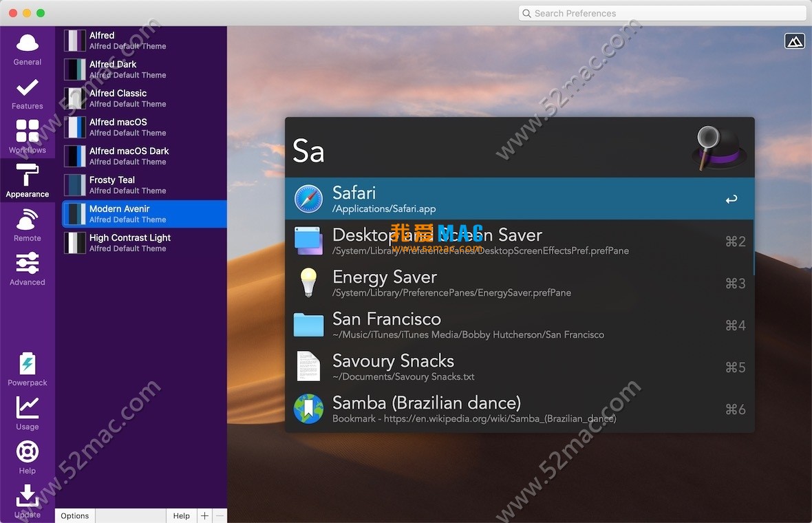Click the ⌘6 shortcut label
812x523 pixels.
(736, 409)
